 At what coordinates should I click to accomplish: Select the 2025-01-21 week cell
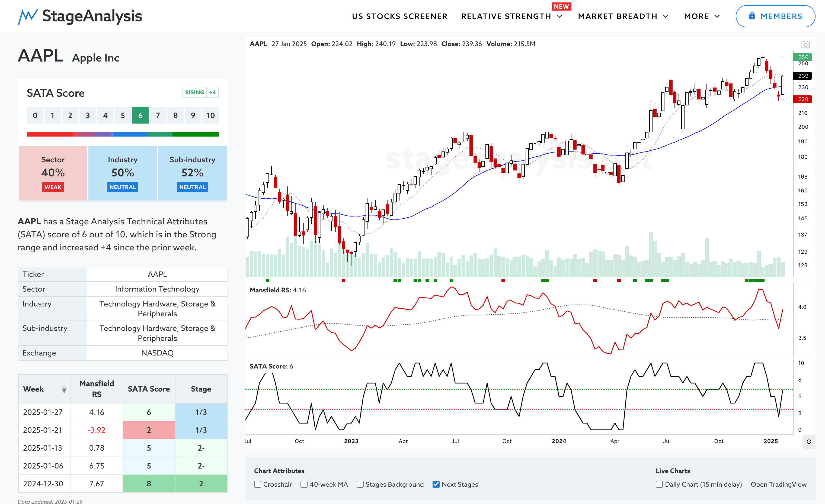click(44, 430)
